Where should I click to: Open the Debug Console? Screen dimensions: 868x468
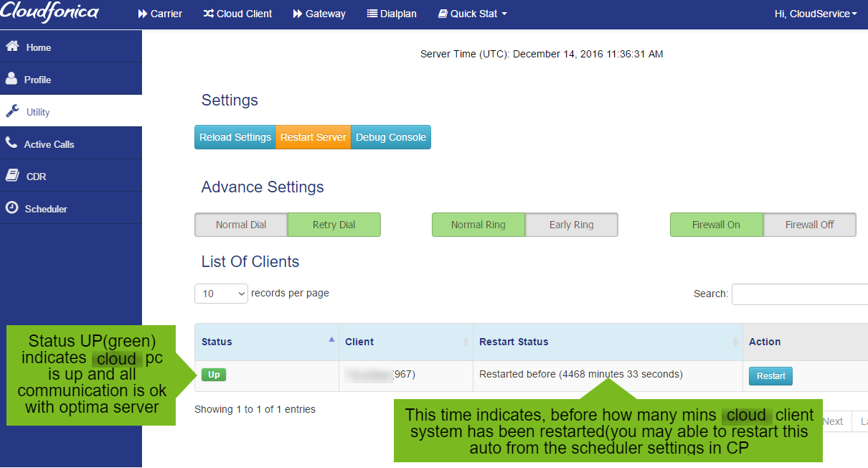pos(390,136)
